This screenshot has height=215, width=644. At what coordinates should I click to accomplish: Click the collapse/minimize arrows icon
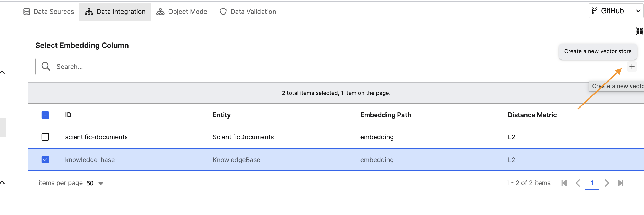click(x=639, y=31)
